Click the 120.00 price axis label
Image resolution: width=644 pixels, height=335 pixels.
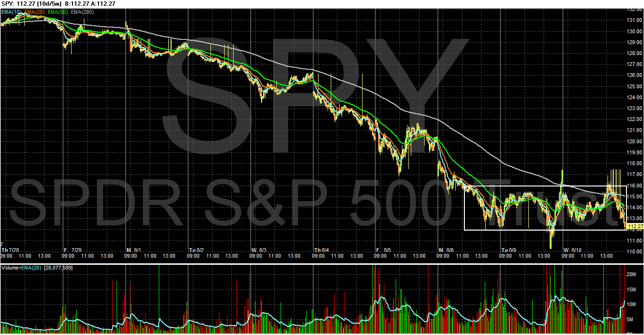pyautogui.click(x=635, y=141)
